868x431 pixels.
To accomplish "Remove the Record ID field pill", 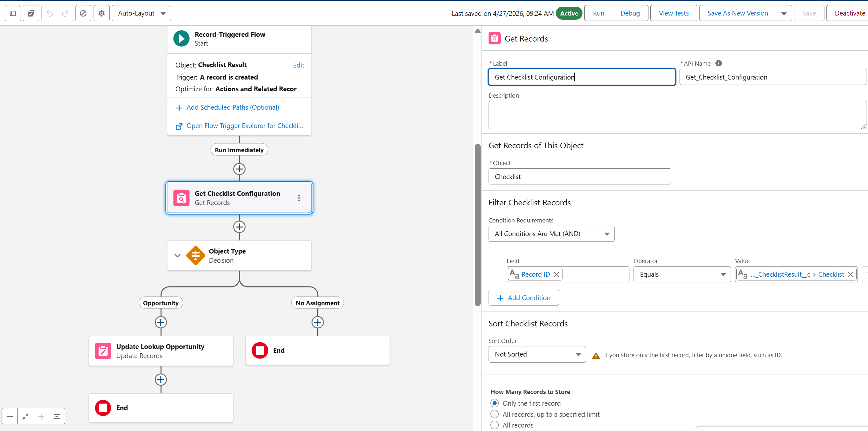I will pyautogui.click(x=557, y=274).
